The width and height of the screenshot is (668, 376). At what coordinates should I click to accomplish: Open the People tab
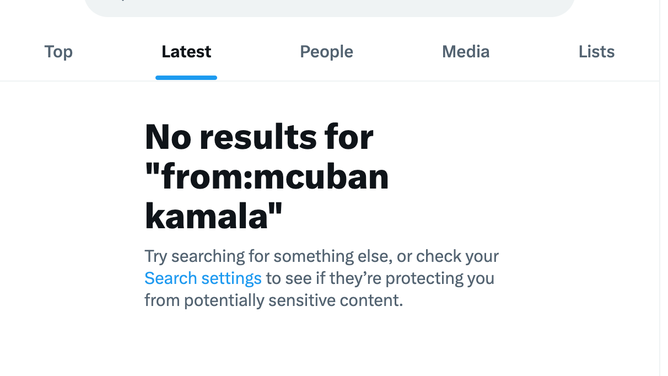pos(326,52)
